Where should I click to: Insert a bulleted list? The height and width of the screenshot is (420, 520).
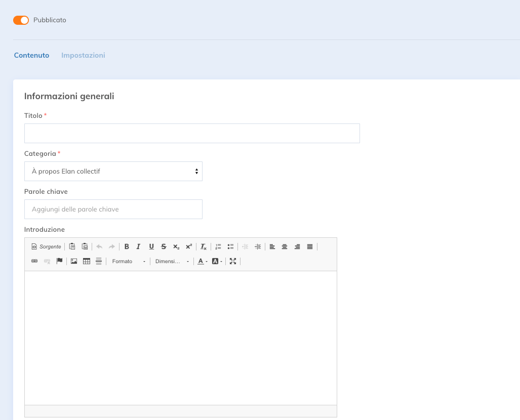coord(230,246)
